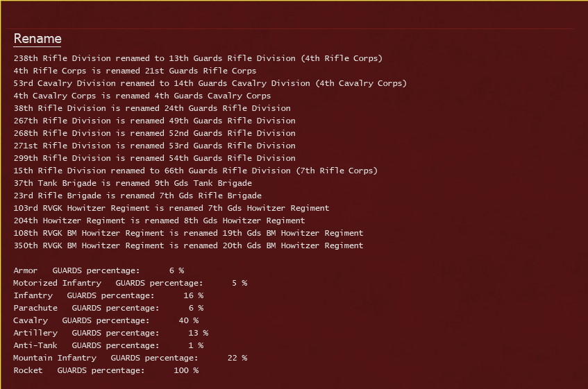Select the 238th Rifle Division rename entry
The width and height of the screenshot is (588, 389).
click(x=197, y=58)
